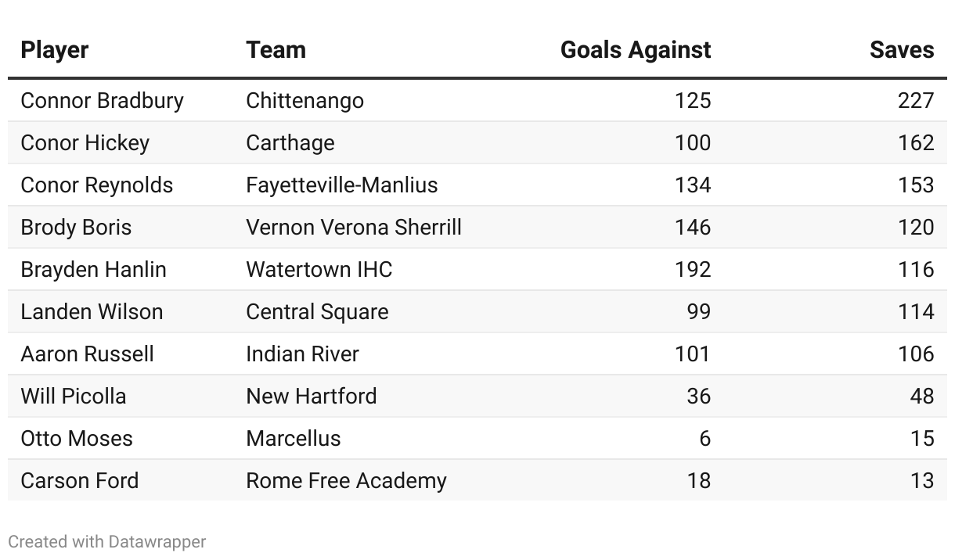Select Conor Reynolds' goals against value 134
955x560 pixels.
coord(692,185)
